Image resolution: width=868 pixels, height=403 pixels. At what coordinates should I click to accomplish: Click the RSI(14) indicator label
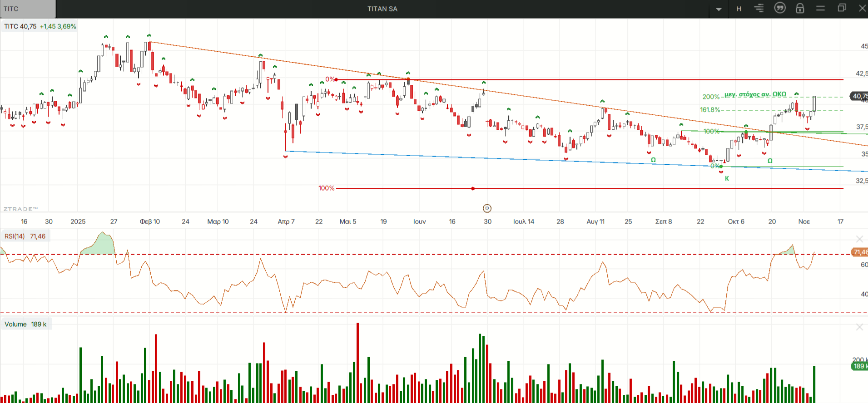25,236
